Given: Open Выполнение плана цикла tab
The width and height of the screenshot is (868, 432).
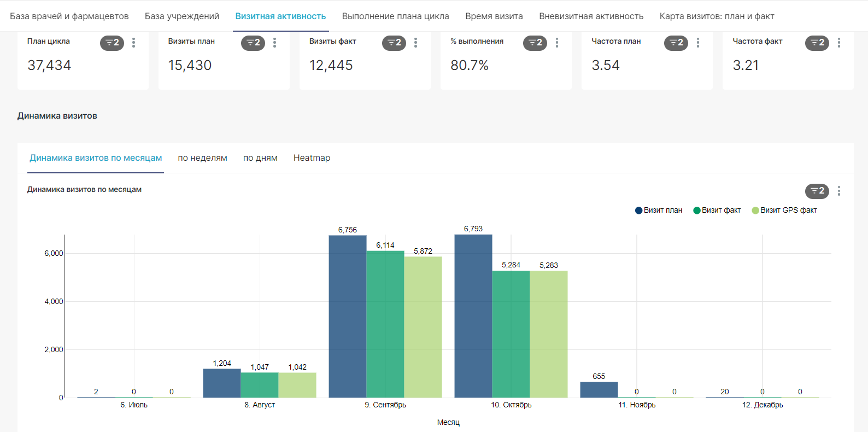Looking at the screenshot, I should (396, 16).
